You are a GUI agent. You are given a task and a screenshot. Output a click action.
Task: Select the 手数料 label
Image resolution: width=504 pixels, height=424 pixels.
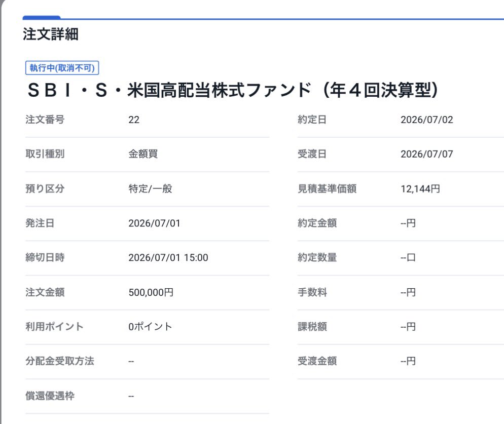[312, 292]
